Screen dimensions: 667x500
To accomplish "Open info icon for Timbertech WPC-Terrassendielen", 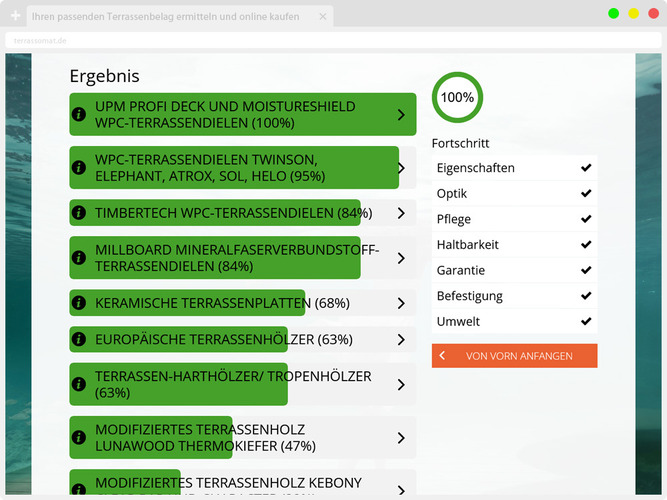I will [x=79, y=213].
